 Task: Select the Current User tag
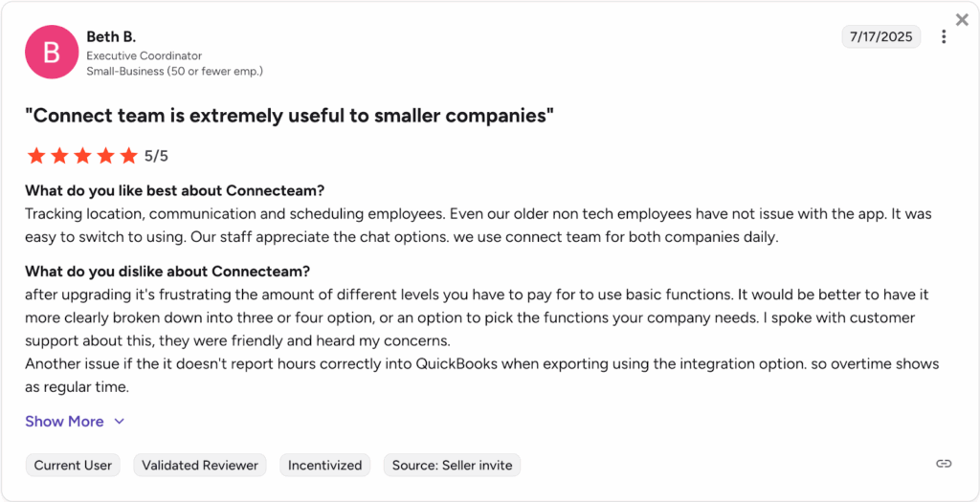click(73, 466)
